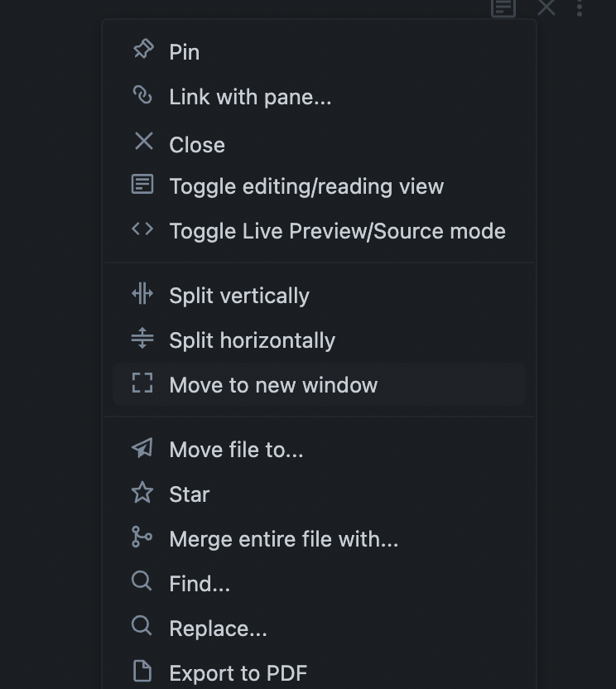The height and width of the screenshot is (689, 616).
Task: Click the chain link icon for Link with pane
Action: click(x=142, y=95)
